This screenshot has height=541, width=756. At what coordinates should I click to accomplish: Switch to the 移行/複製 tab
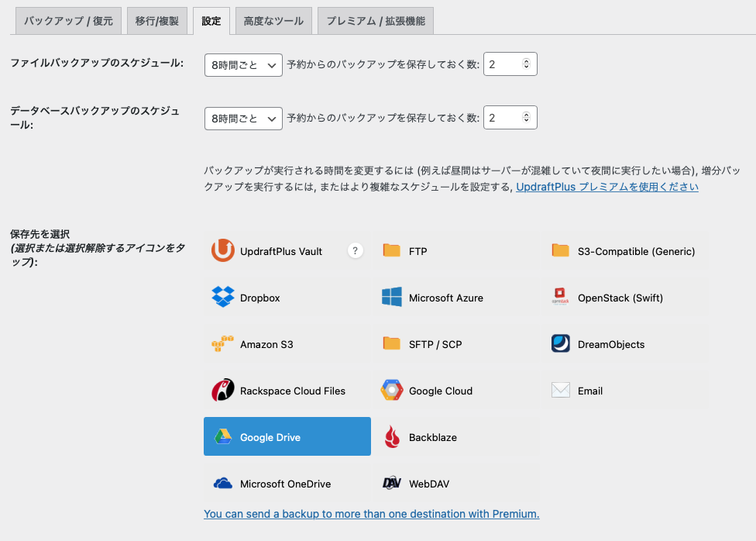coord(157,21)
